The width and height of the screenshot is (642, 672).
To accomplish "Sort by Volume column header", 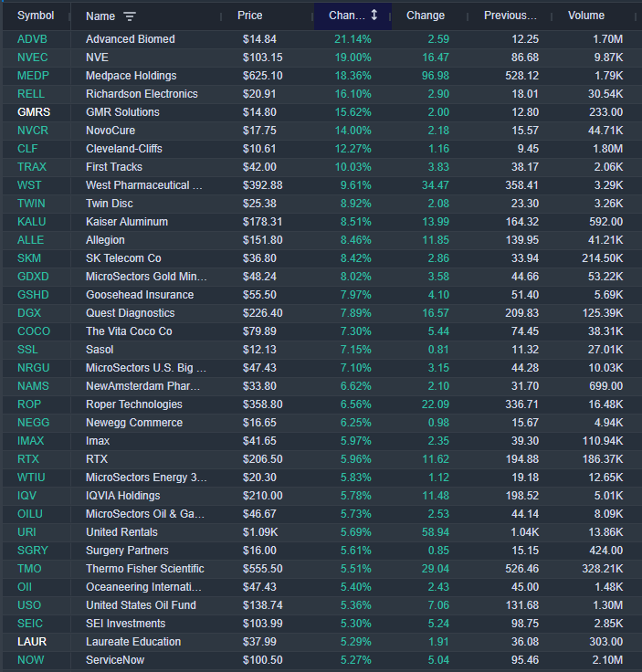I will coord(586,16).
